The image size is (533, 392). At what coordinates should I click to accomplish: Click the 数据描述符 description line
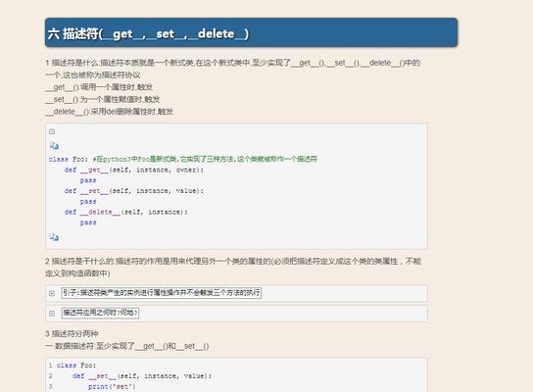[127, 346]
